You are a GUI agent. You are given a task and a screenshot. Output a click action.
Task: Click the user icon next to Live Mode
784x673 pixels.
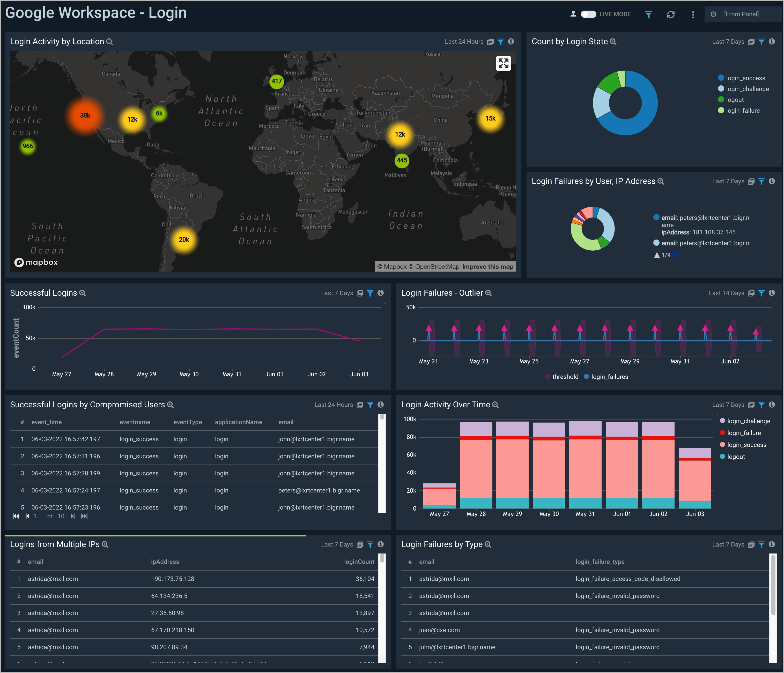tap(573, 14)
